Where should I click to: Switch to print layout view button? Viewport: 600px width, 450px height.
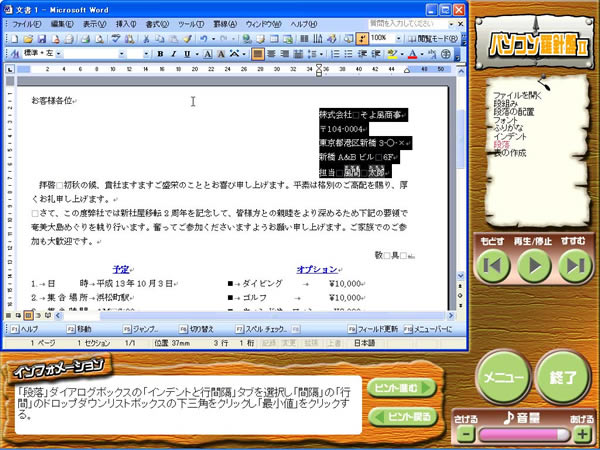click(28, 316)
